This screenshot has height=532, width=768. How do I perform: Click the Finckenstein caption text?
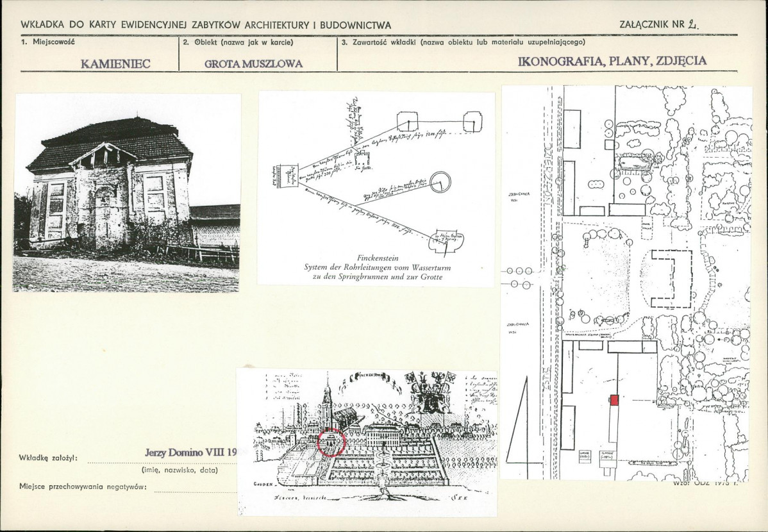pyautogui.click(x=378, y=267)
